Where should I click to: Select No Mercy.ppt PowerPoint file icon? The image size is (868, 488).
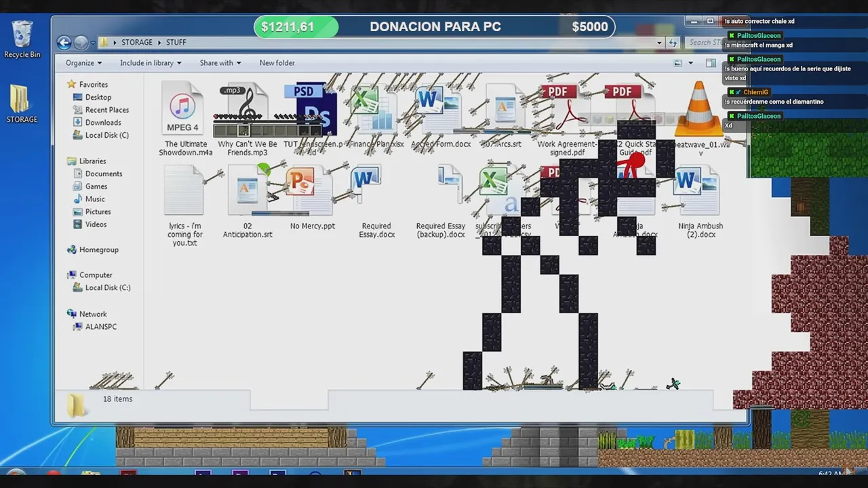[x=309, y=191]
